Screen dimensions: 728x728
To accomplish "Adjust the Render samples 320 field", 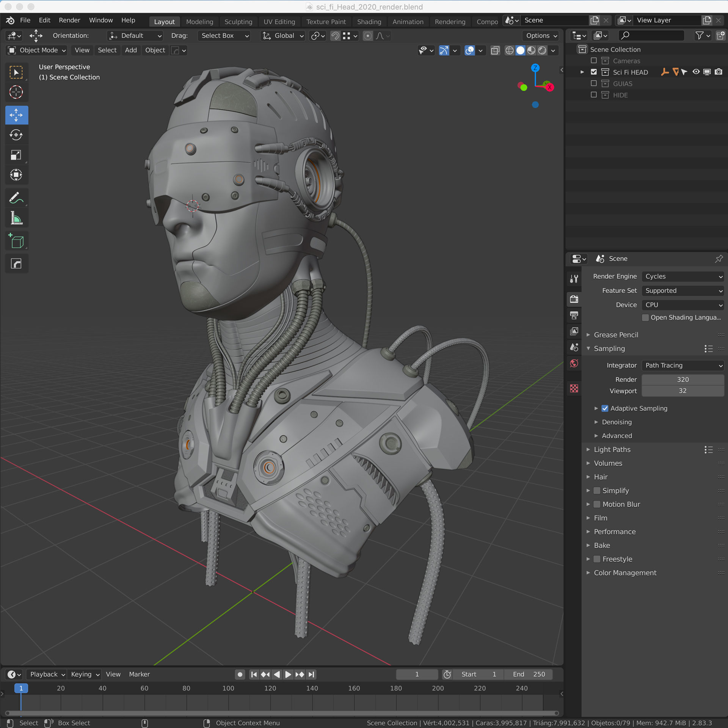I will tap(683, 380).
